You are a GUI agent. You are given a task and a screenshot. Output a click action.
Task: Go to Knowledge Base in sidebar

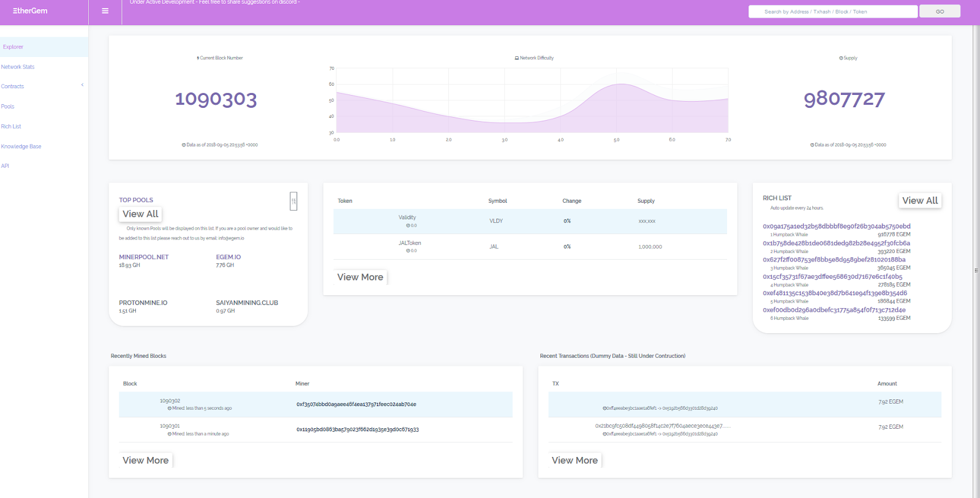click(x=21, y=146)
